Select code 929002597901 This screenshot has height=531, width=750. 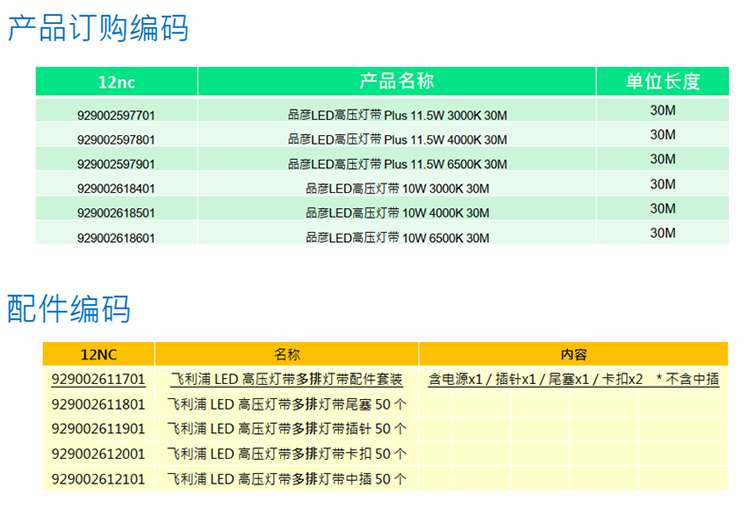pos(116,164)
